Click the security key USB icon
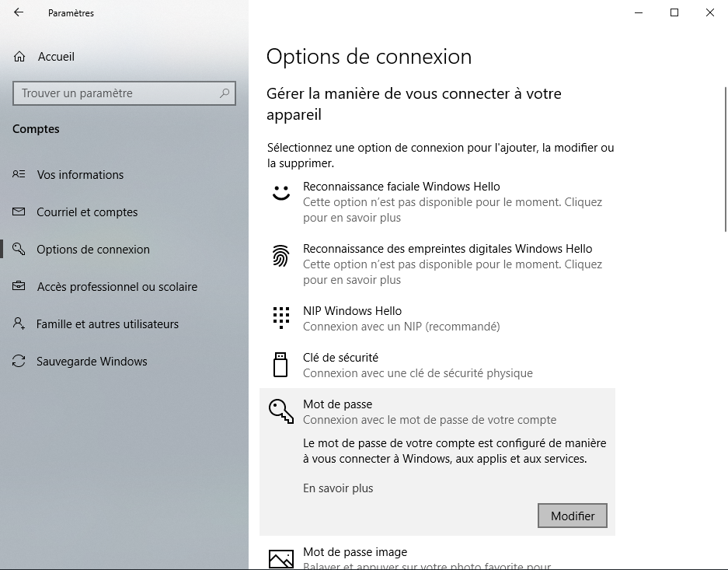The width and height of the screenshot is (728, 570). tap(280, 365)
